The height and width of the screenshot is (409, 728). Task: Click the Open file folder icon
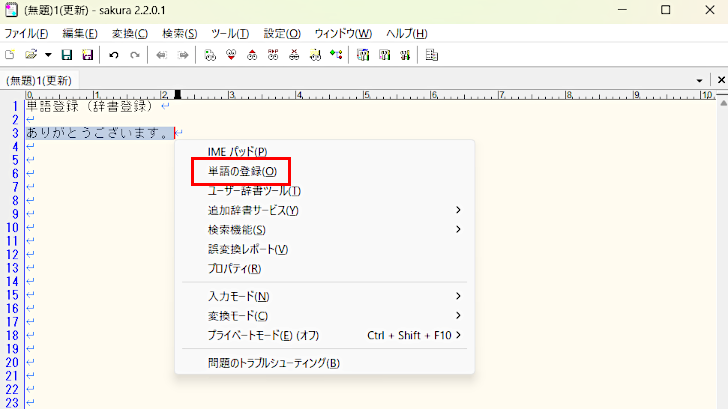point(31,54)
